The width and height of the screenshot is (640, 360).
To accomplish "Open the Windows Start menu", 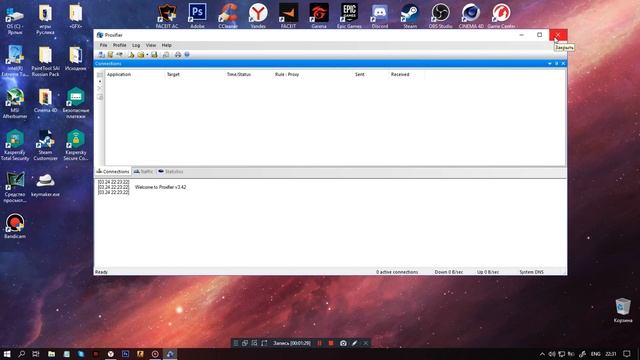I will [7, 354].
